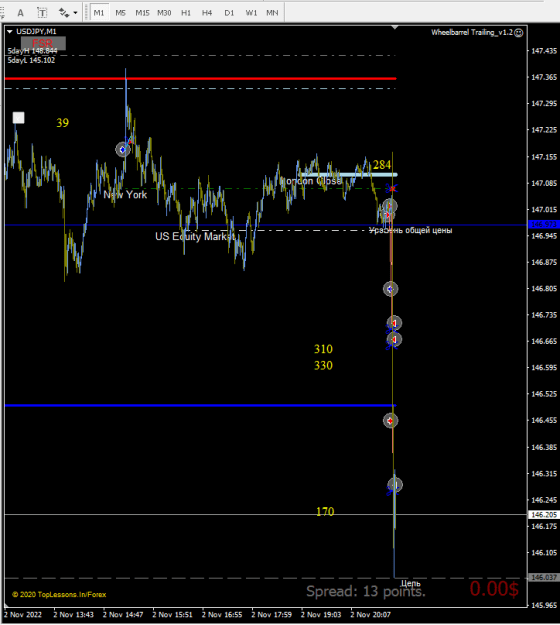The image size is (560, 625).
Task: Click the 5dayL 145.102 label
Action: tap(31, 61)
